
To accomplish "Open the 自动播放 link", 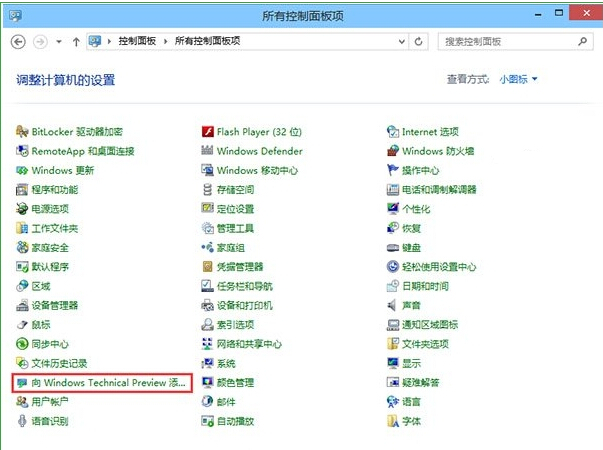I will 235,421.
